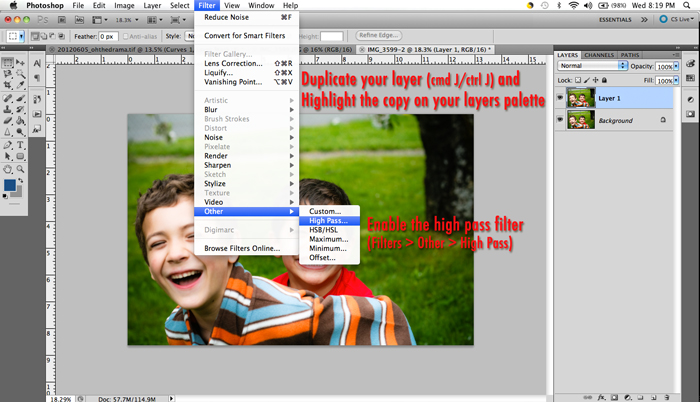
Task: Open the Masks panel icon
Action: point(691,114)
